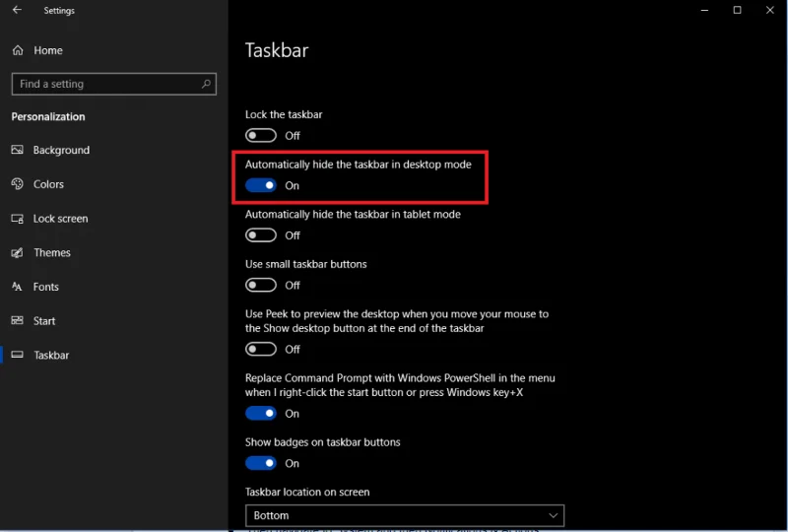Image resolution: width=788 pixels, height=532 pixels.
Task: Select Taskbar in the sidebar
Action: (113, 355)
